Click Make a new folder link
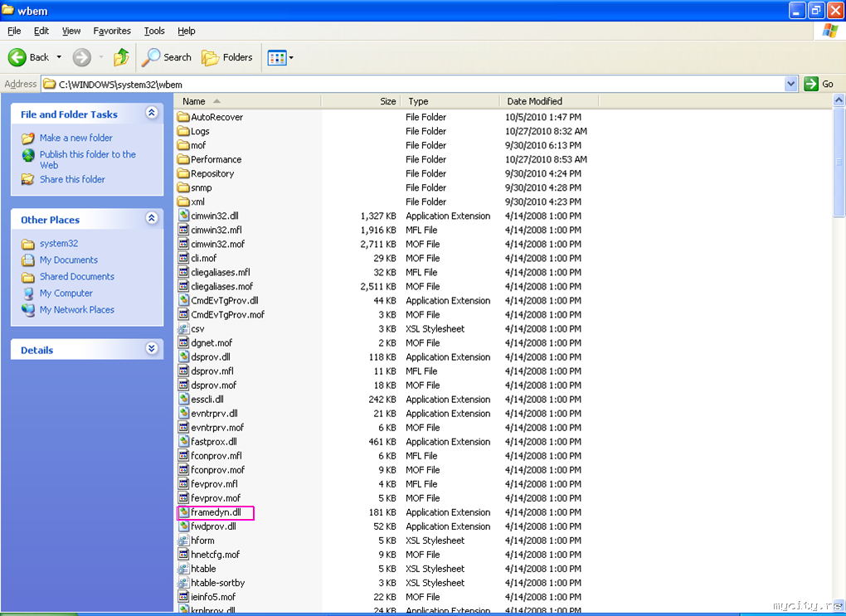Screen dimensions: 846x616 click(75, 138)
